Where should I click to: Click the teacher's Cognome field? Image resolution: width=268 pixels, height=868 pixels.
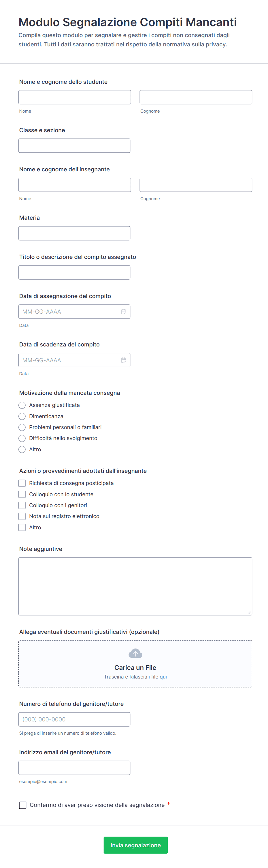coord(195,185)
